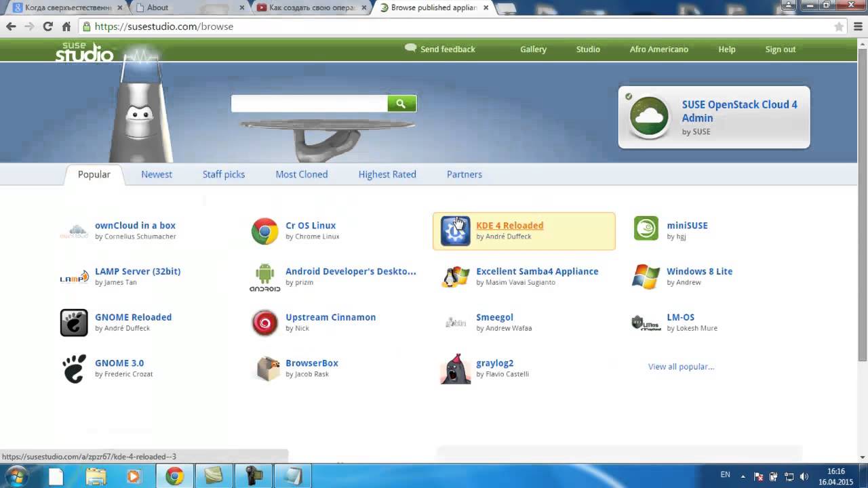Click the Upstream Cinnamon red icon
The height and width of the screenshot is (488, 868).
point(264,323)
